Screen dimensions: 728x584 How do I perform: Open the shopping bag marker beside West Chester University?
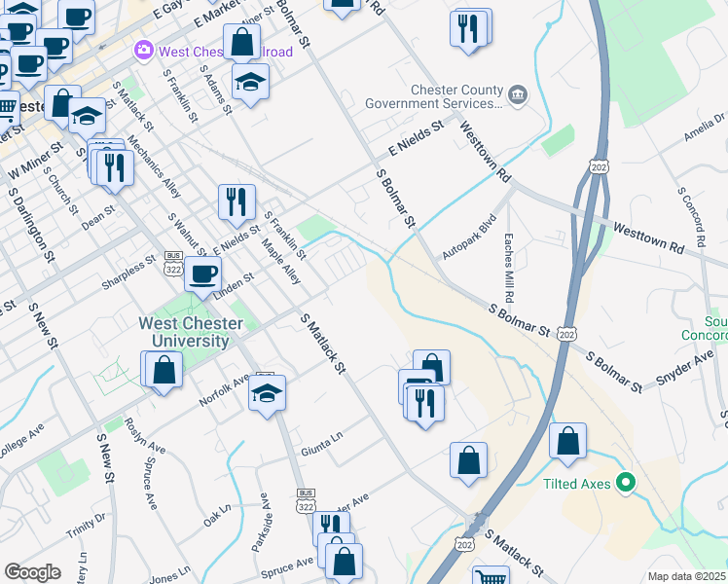164,373
